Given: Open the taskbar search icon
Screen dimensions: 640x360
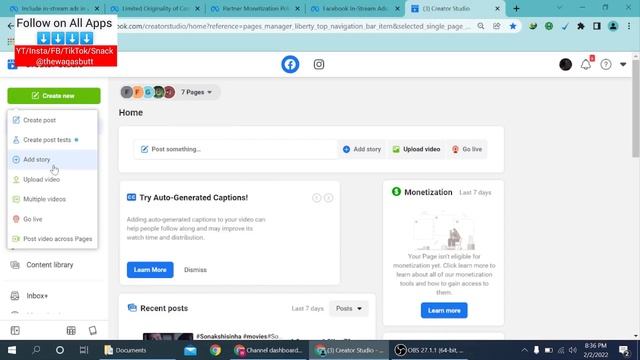Looking at the screenshot, I should pos(36,350).
